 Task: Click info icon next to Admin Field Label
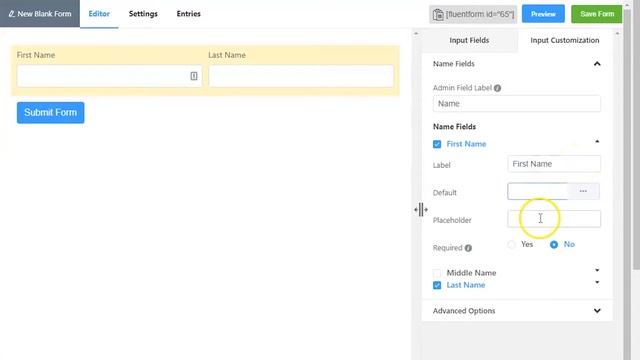pos(497,88)
